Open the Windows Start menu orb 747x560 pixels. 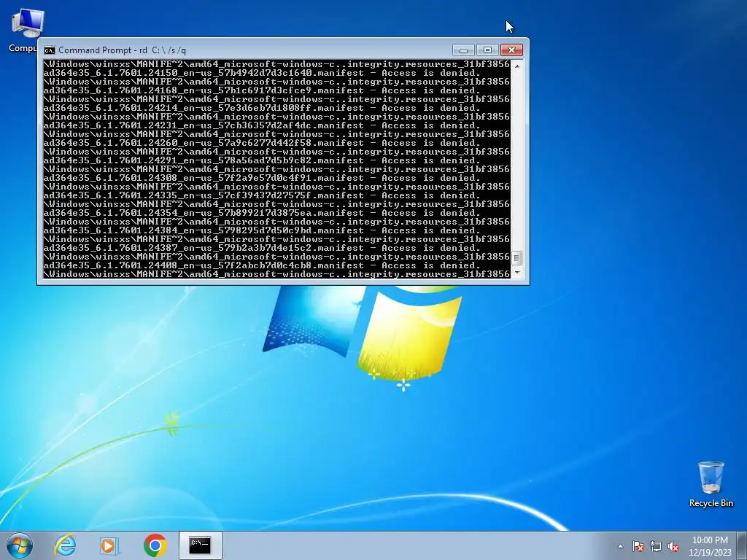[20, 545]
